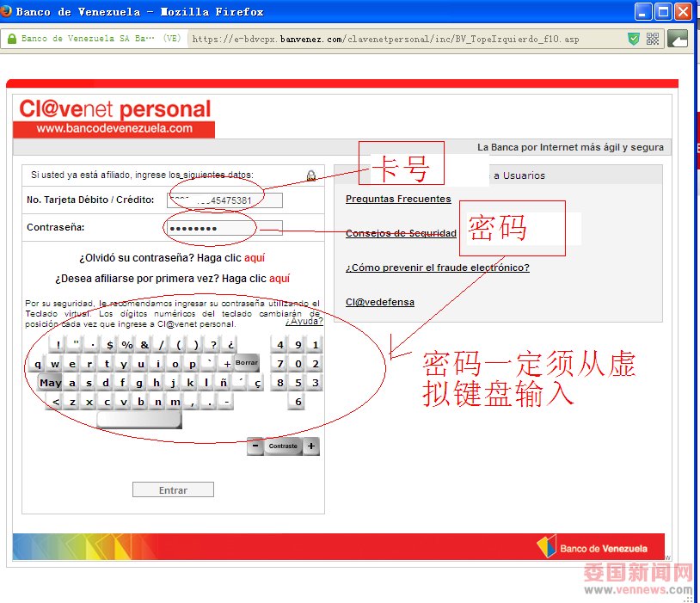Screen dimensions: 700x603
Task: Click the percent (%) key on virtual keyboard
Action: pyautogui.click(x=127, y=345)
